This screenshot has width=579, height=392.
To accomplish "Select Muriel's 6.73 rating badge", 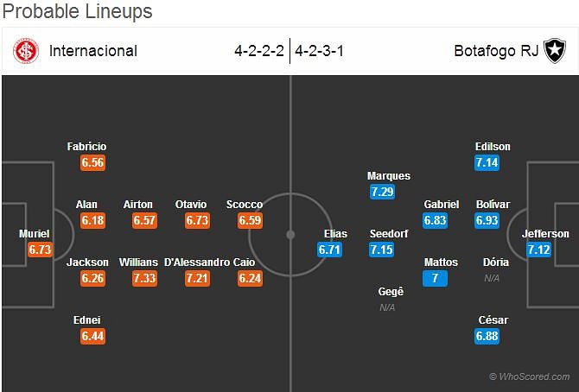I will [x=40, y=250].
